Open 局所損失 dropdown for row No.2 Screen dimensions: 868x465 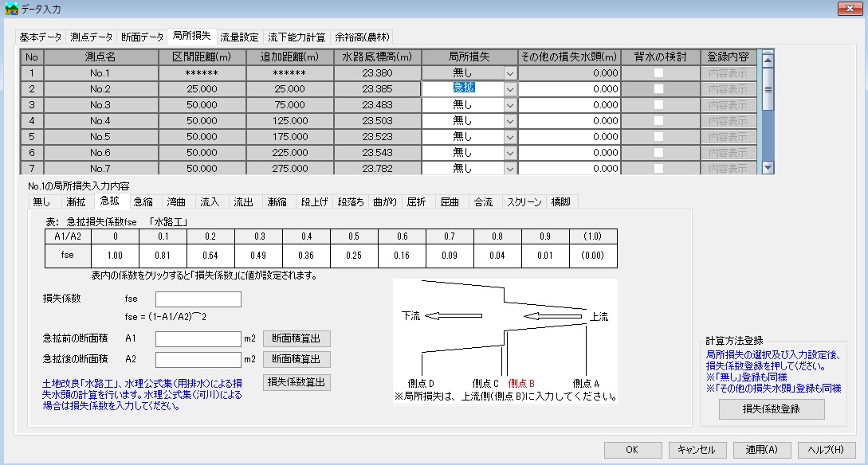point(510,89)
